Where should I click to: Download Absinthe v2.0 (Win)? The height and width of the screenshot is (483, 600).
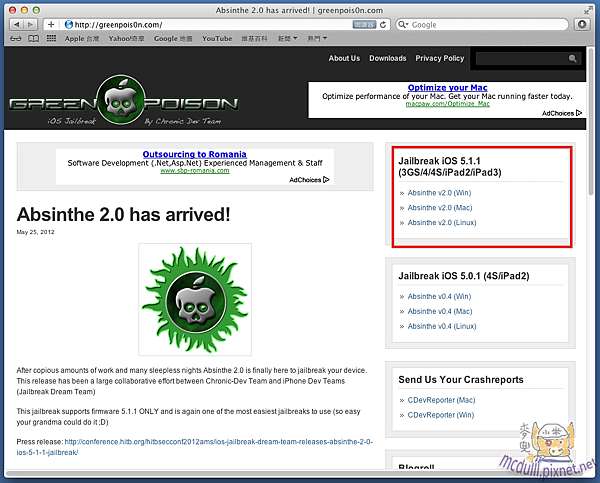pos(439,193)
